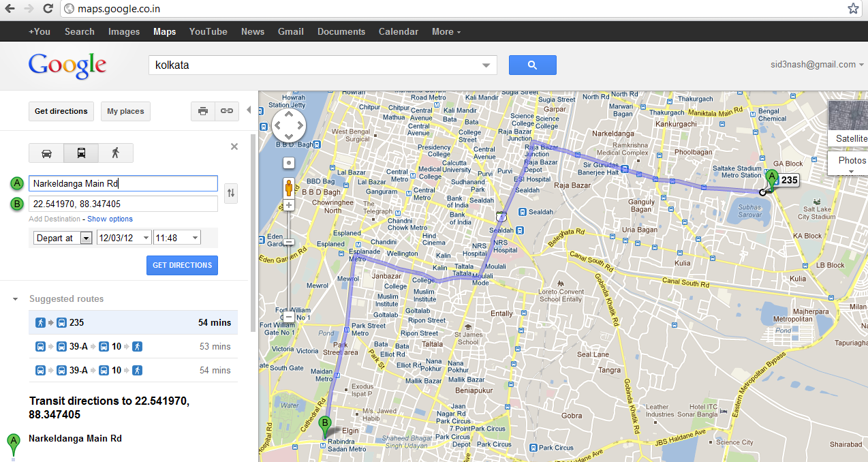Select the 235 route, 54 mins

point(134,323)
